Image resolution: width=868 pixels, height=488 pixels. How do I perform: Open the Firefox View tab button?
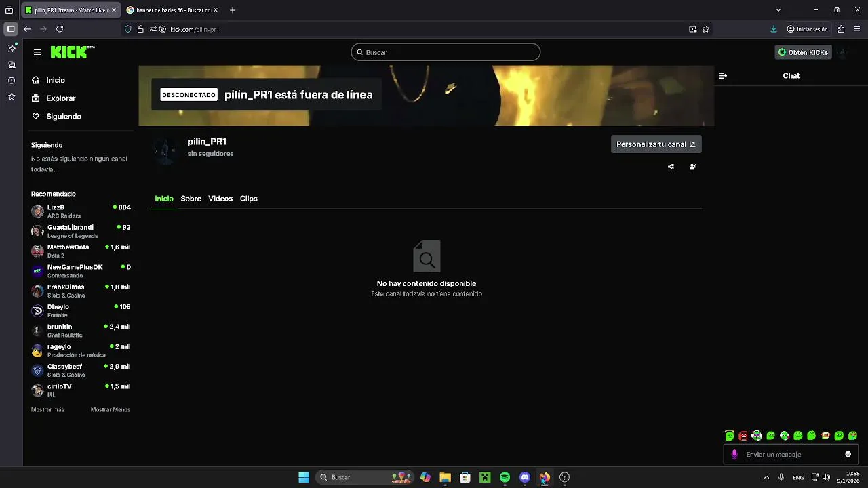9,10
